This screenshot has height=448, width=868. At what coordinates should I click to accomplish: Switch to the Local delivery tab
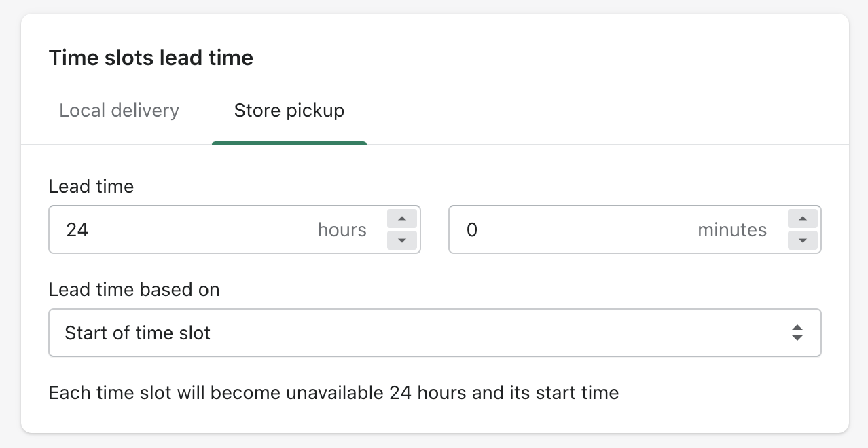pyautogui.click(x=119, y=110)
